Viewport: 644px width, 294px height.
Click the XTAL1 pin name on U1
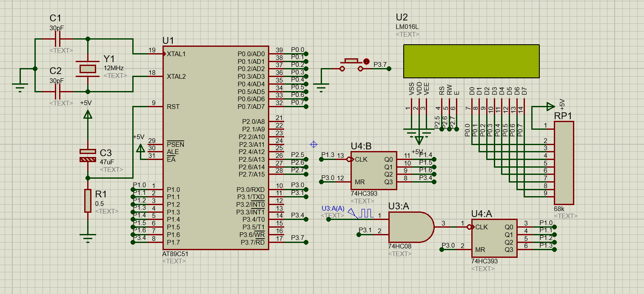(x=177, y=54)
